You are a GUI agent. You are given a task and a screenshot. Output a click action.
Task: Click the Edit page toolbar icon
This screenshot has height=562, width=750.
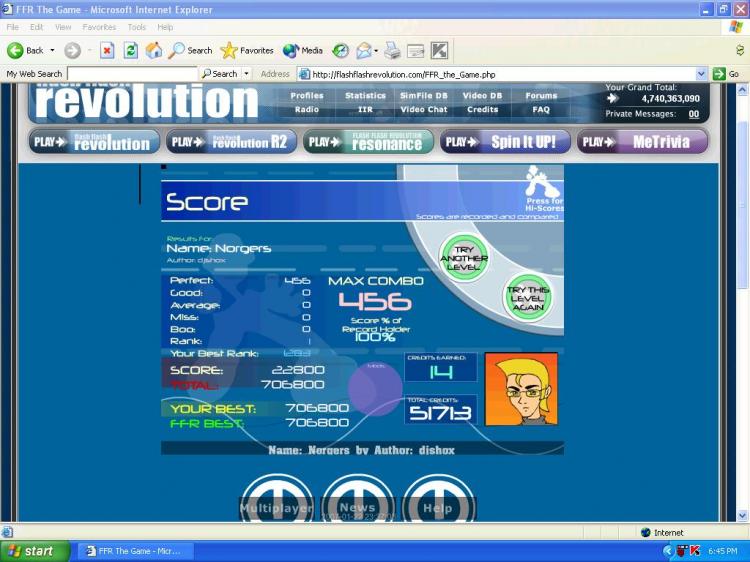(x=415, y=51)
